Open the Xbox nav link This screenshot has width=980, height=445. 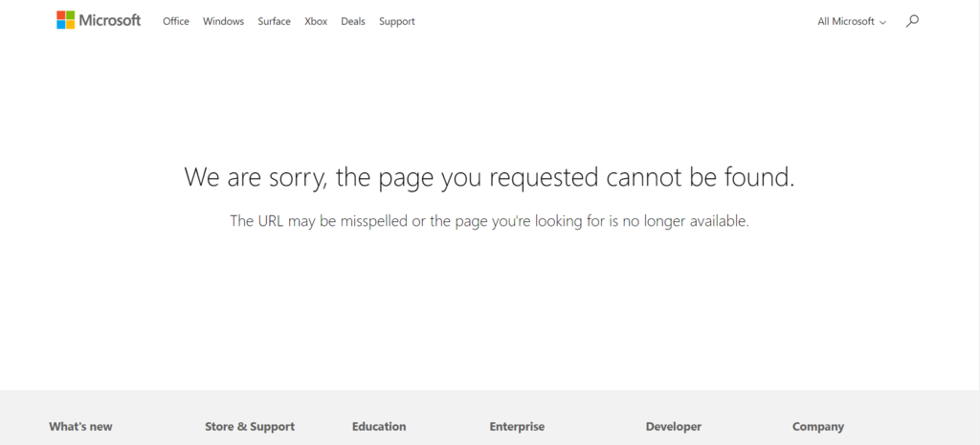pos(316,21)
